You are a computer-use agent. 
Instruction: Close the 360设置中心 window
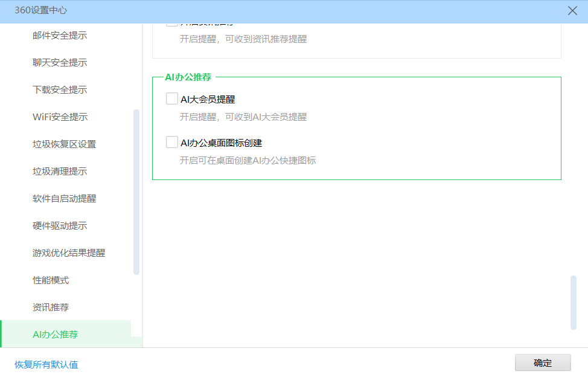pos(572,10)
